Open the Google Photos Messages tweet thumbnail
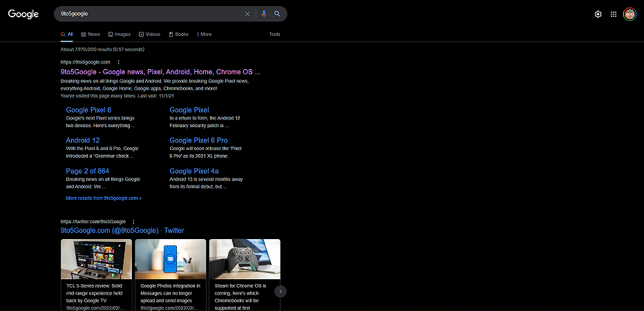 pos(171,259)
